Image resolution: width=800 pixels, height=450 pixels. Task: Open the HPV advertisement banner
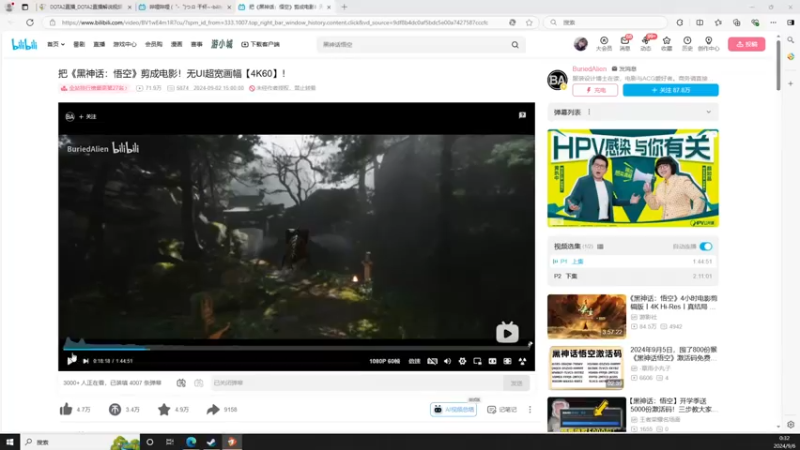click(x=633, y=178)
